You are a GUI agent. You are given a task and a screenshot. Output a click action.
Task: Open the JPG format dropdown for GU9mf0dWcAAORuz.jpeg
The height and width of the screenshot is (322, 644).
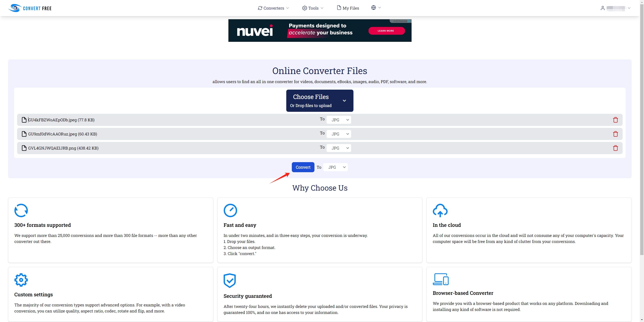coord(339,134)
